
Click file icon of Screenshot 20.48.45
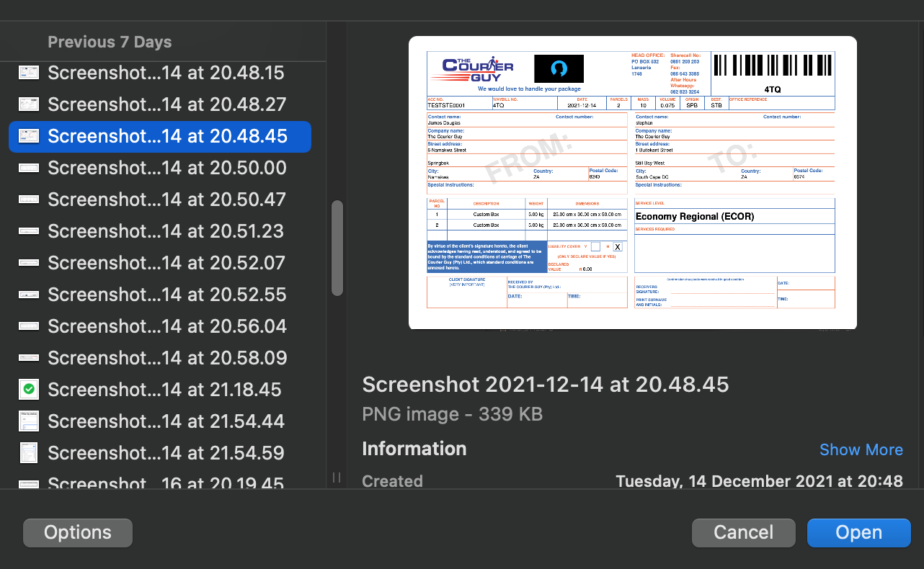pos(28,136)
